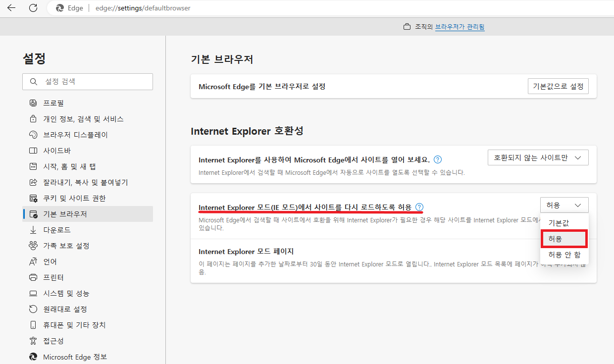Viewport: 614px width, 364px height.
Task: Open Microsoft Edge 정보 page
Action: (88, 357)
